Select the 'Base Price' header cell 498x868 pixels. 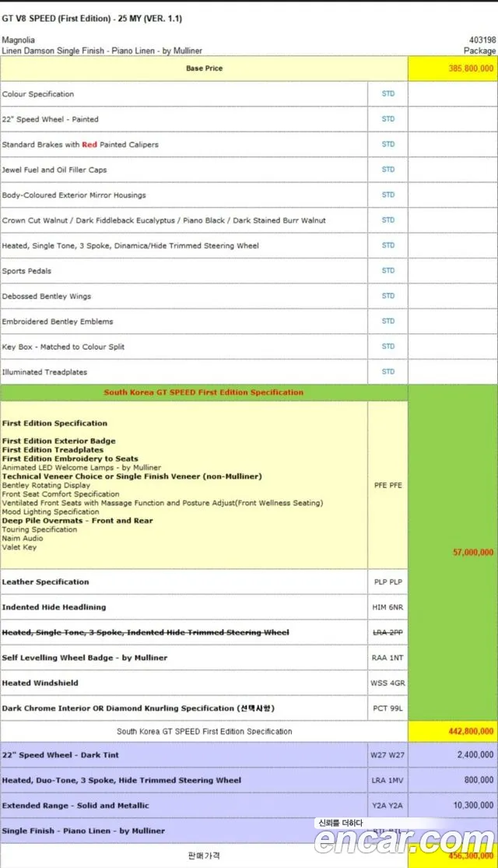[x=204, y=68]
